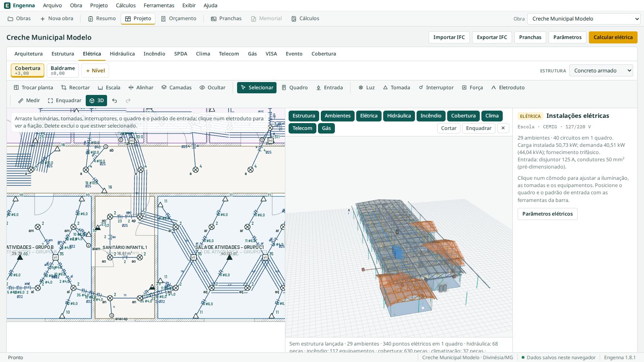This screenshot has height=362, width=644.
Task: Click the undo arrow icon
Action: 115,101
